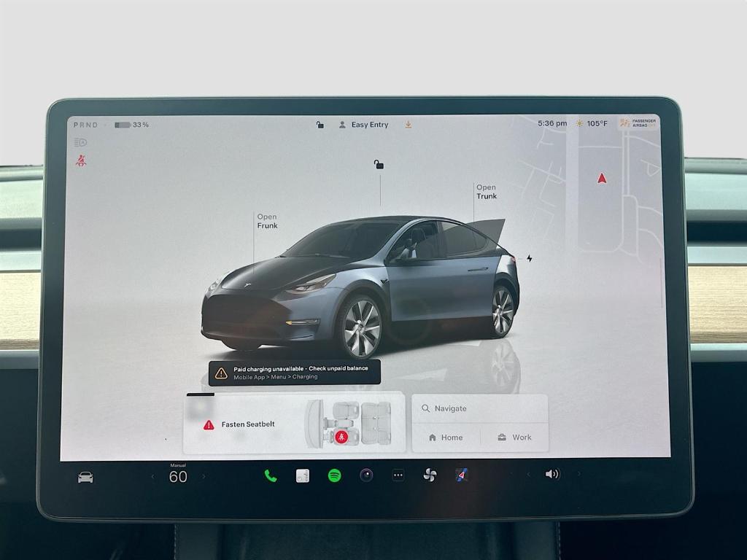Image resolution: width=747 pixels, height=560 pixels.
Task: Increase cabin temperature with right arrow
Action: (204, 476)
